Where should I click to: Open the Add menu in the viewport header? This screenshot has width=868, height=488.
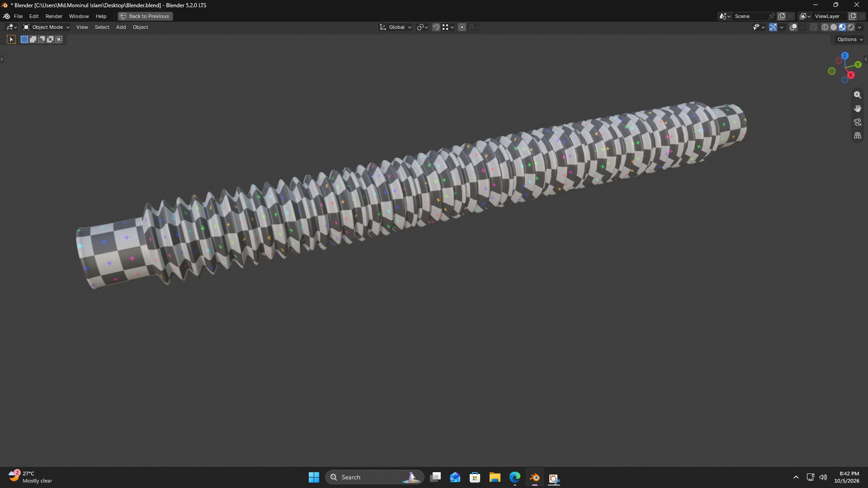pos(121,28)
